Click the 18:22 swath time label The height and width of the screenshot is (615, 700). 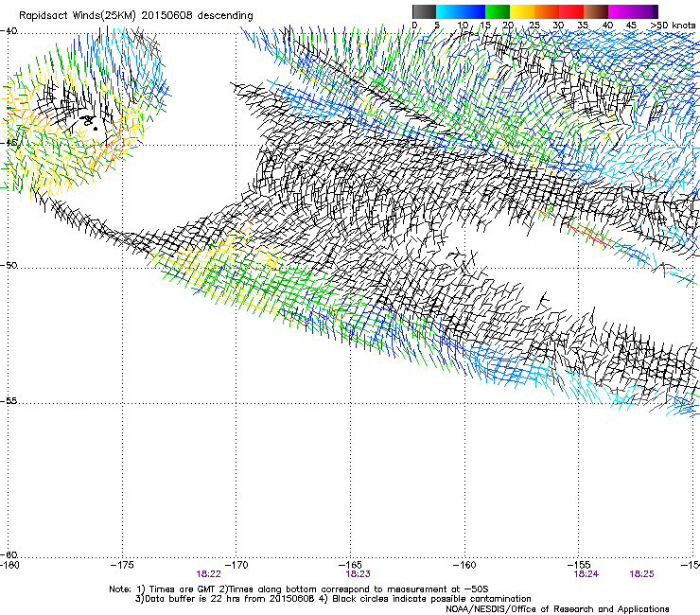point(208,574)
